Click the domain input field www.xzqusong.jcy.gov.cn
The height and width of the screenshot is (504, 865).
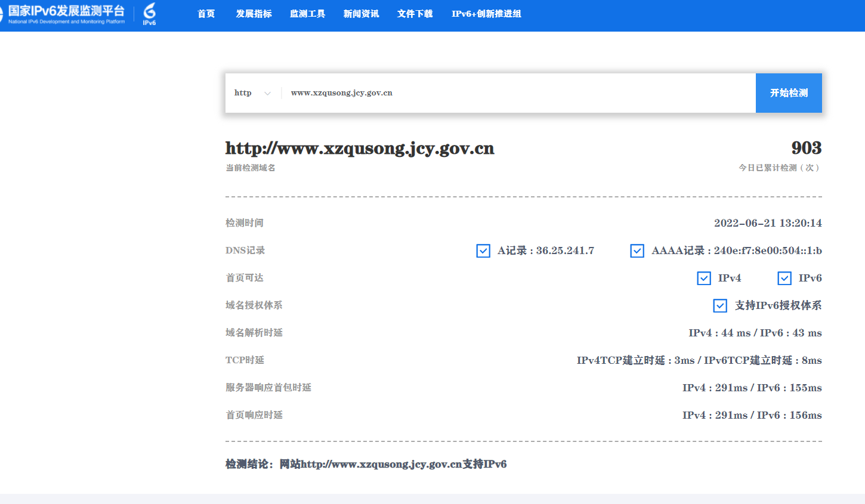[x=513, y=93]
